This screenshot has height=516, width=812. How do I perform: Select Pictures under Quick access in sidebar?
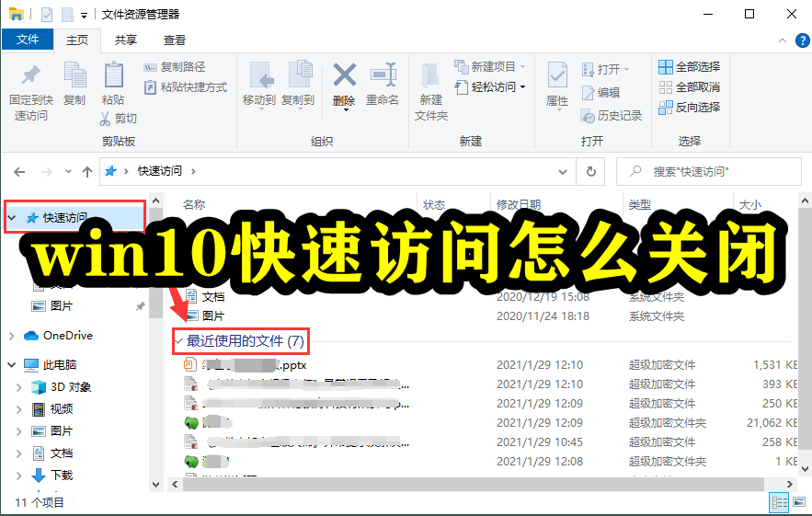point(61,306)
